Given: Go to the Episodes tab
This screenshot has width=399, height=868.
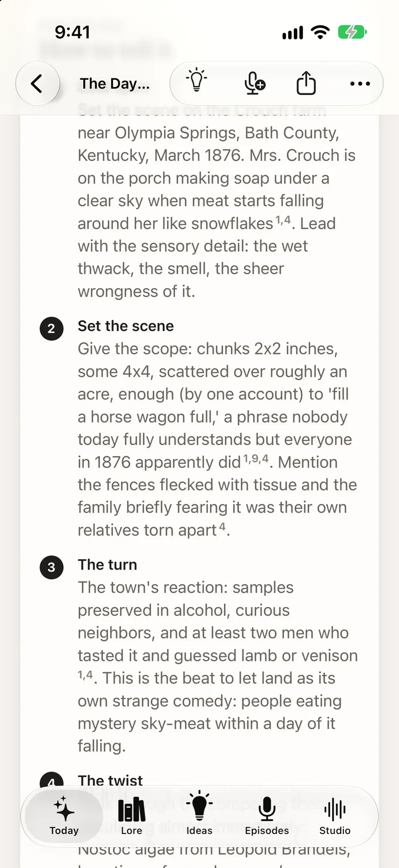Looking at the screenshot, I should click(x=267, y=816).
